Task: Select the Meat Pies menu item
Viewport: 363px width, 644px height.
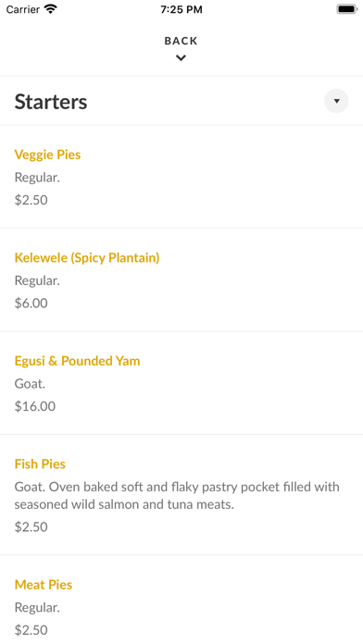Action: (x=181, y=600)
